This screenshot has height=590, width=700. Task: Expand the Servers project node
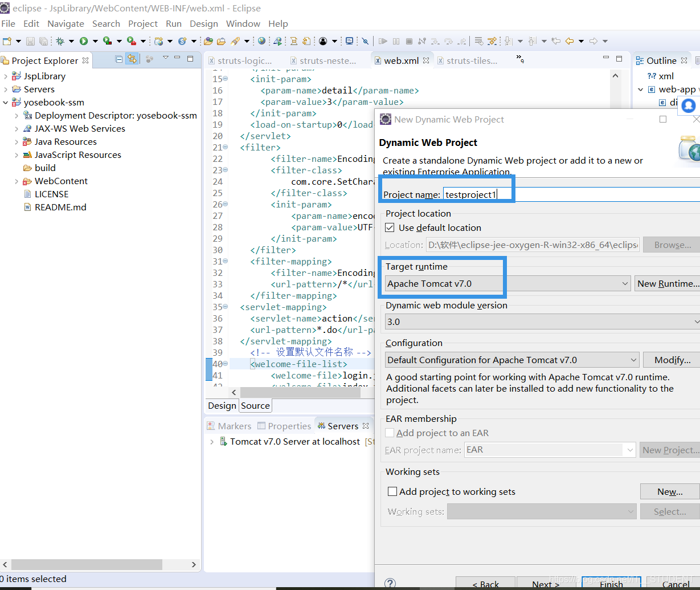point(6,89)
